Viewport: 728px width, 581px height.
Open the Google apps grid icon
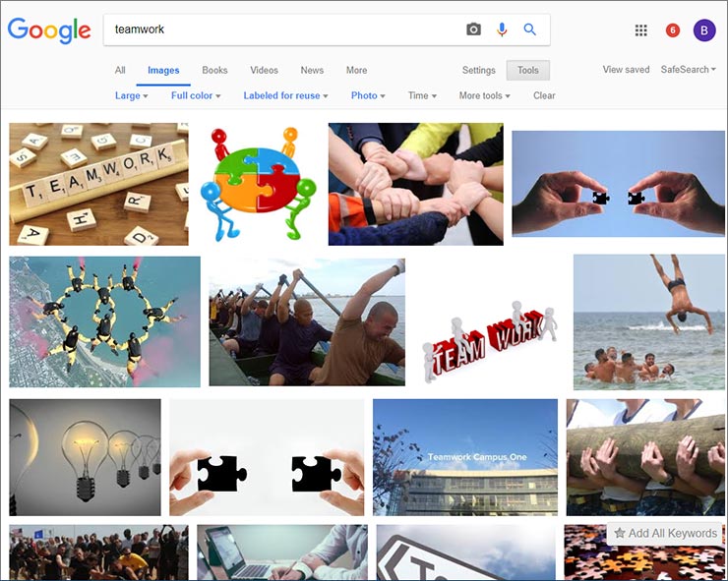point(641,30)
